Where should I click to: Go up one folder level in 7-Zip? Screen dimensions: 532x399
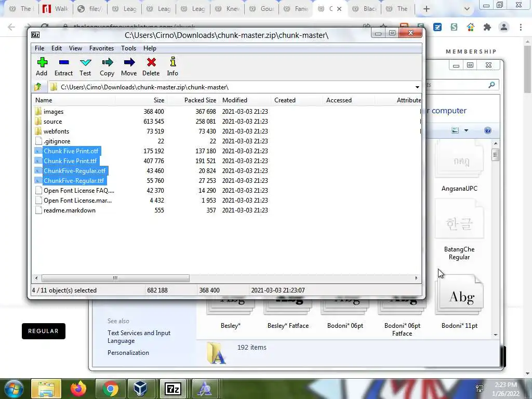click(x=37, y=87)
